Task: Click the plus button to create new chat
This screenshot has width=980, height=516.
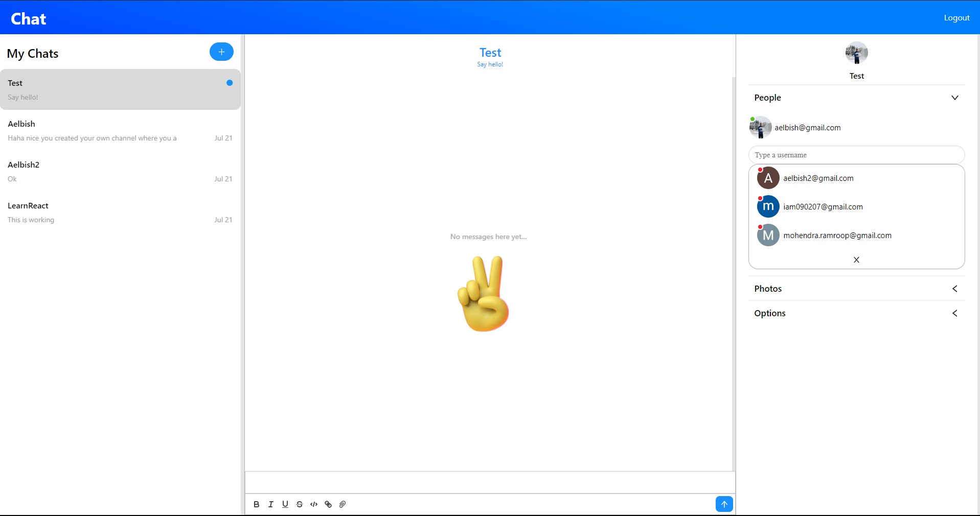Action: (x=221, y=52)
